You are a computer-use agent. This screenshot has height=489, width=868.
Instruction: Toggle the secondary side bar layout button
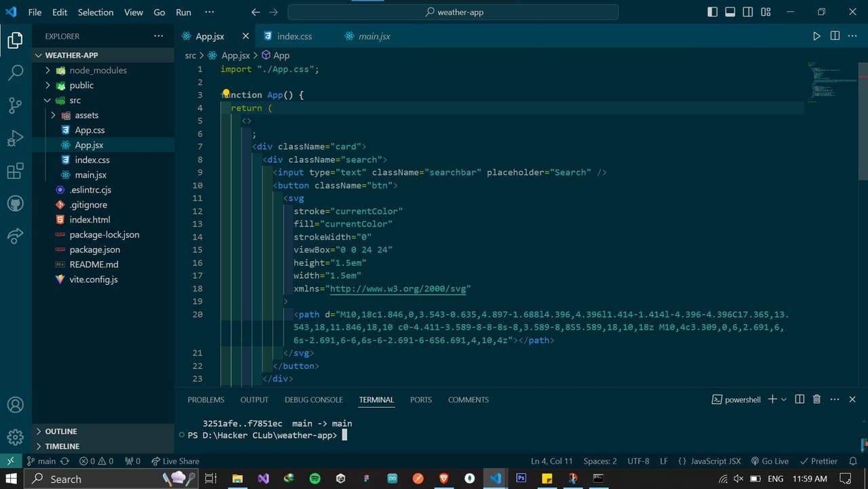tap(747, 12)
